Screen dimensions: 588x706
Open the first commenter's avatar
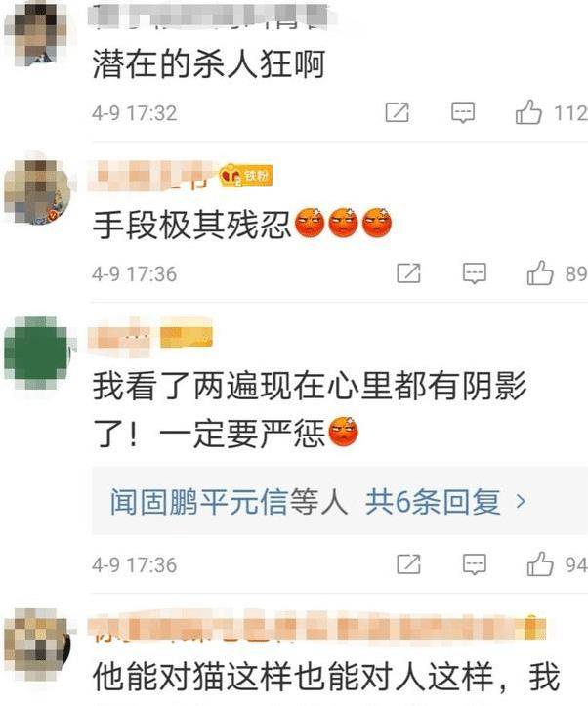point(38,35)
